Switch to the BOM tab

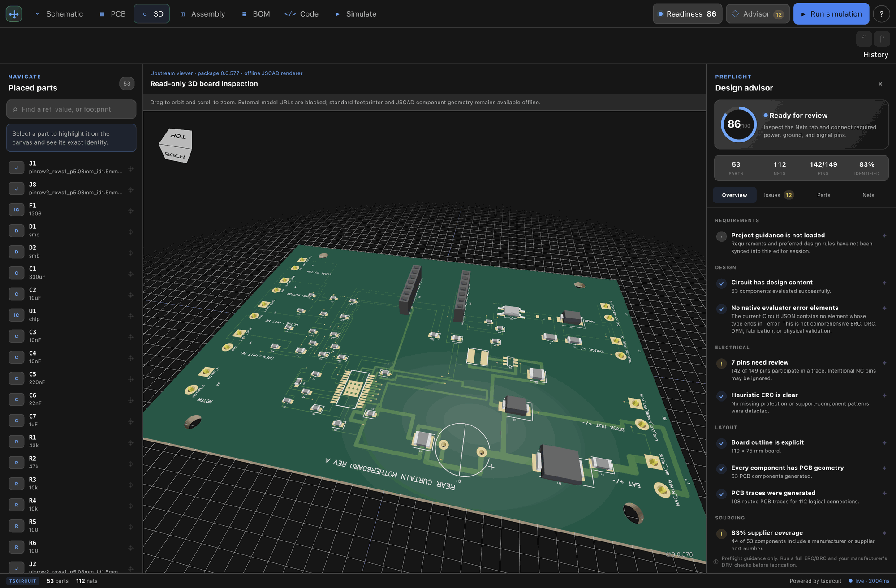[256, 14]
